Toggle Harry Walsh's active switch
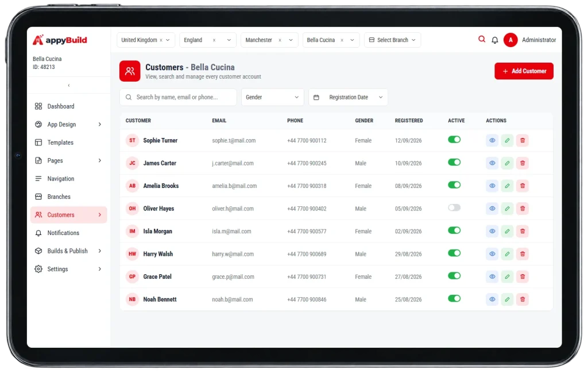This screenshot has height=373, width=588. [454, 253]
